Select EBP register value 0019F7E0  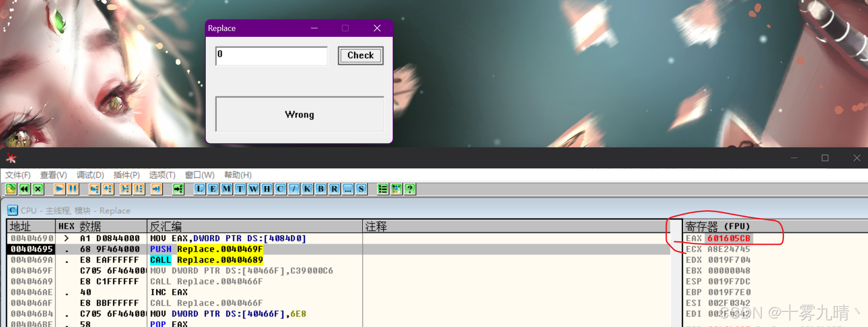[729, 292]
